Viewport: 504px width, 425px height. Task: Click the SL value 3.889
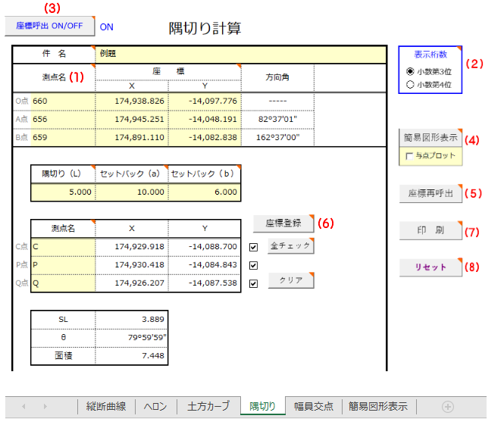click(x=132, y=319)
